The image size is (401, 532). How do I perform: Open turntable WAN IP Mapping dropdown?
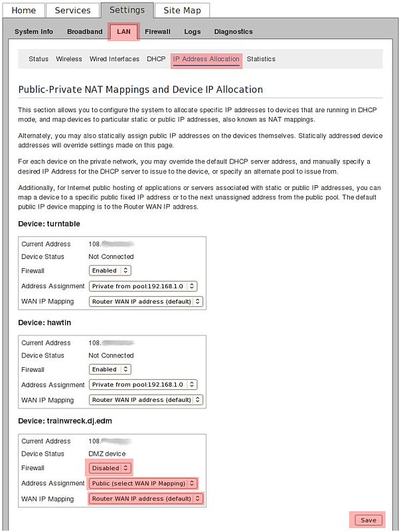[146, 302]
